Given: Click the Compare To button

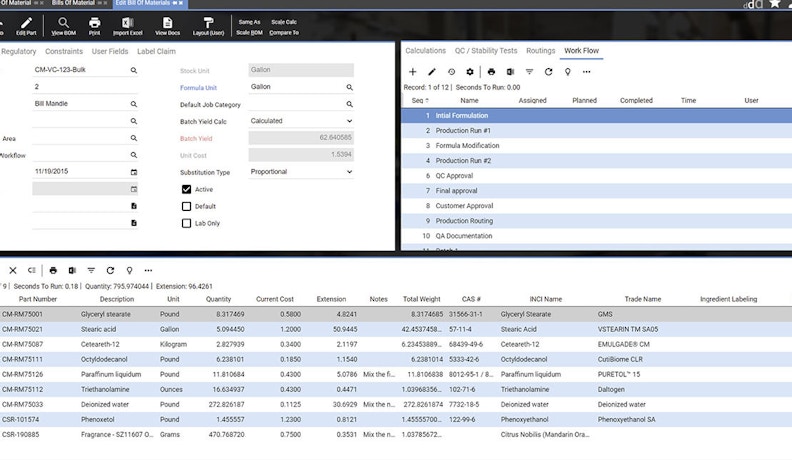Looking at the screenshot, I should coord(284,32).
